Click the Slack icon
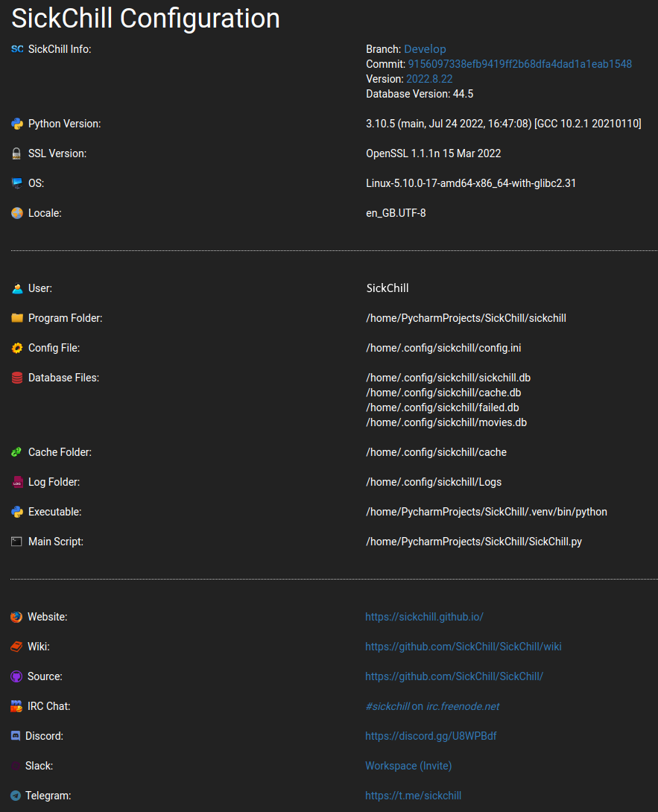 pos(16,766)
